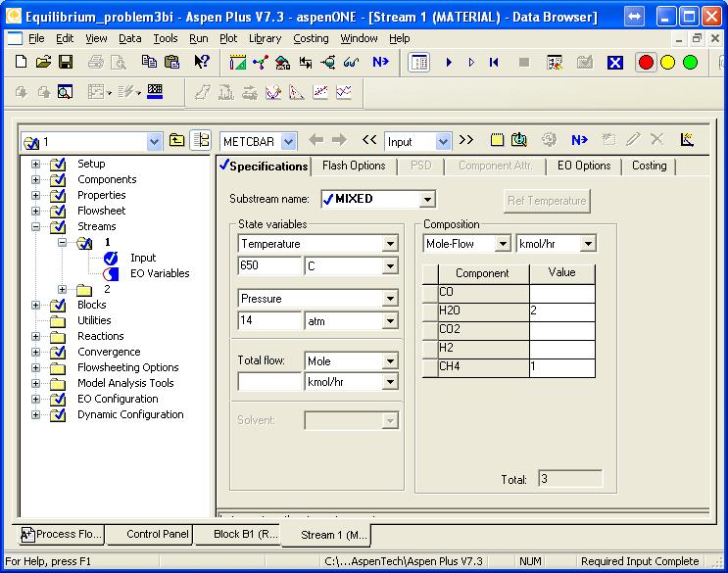Click the What's This help icon
Image resolution: width=728 pixels, height=573 pixels.
(x=202, y=62)
